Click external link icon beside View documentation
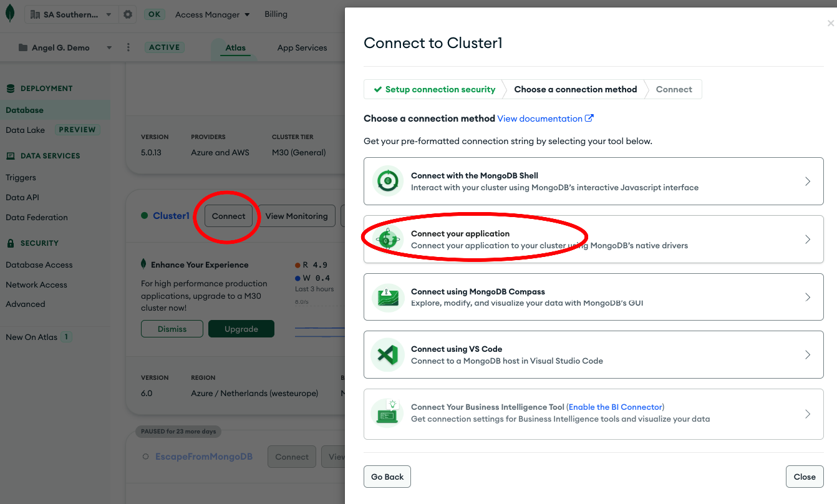 point(589,118)
